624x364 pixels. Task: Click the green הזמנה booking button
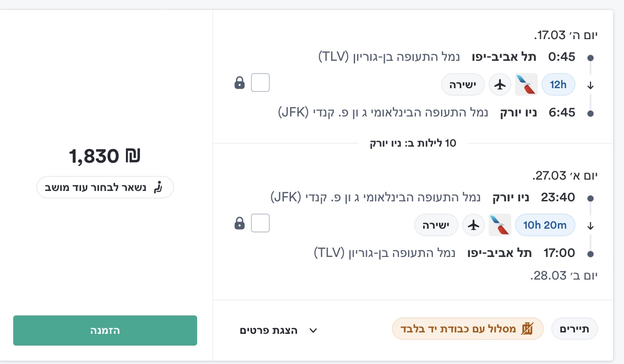click(x=105, y=331)
